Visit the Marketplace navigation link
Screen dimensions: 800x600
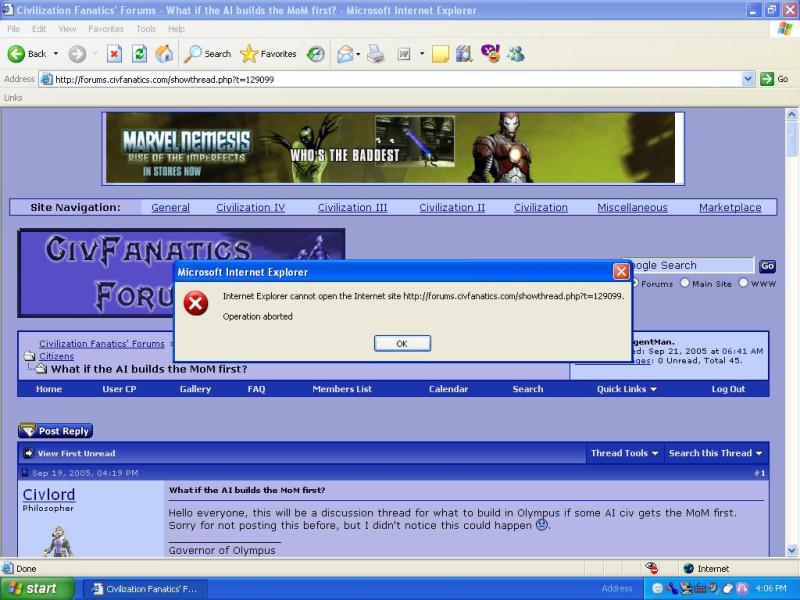tap(730, 208)
